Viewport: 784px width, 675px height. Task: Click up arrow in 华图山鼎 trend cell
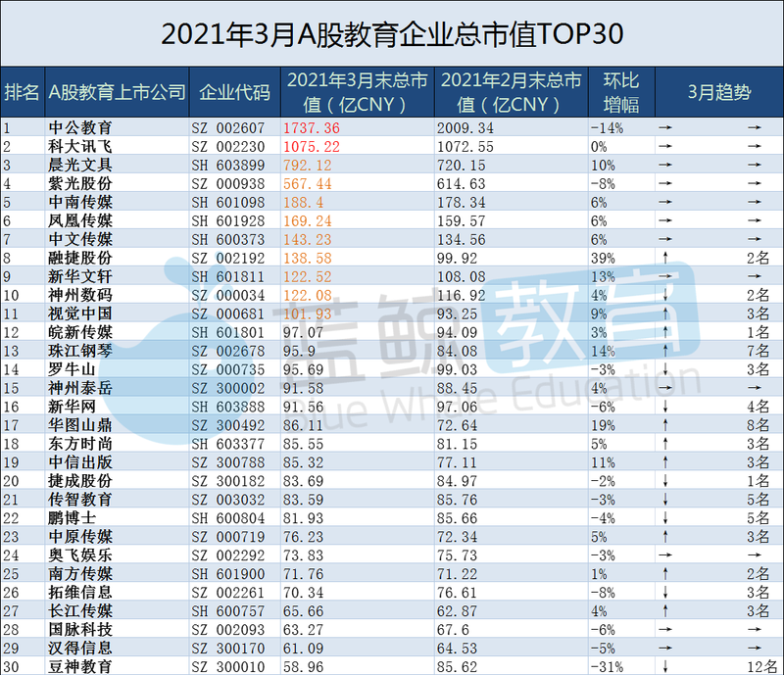665,425
